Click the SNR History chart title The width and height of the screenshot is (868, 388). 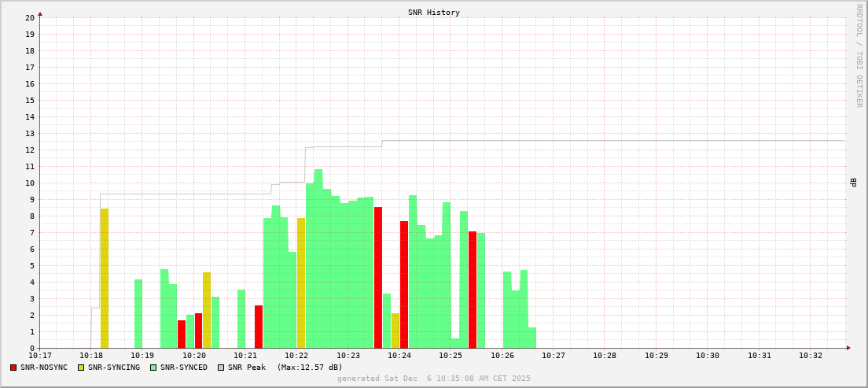pyautogui.click(x=434, y=13)
